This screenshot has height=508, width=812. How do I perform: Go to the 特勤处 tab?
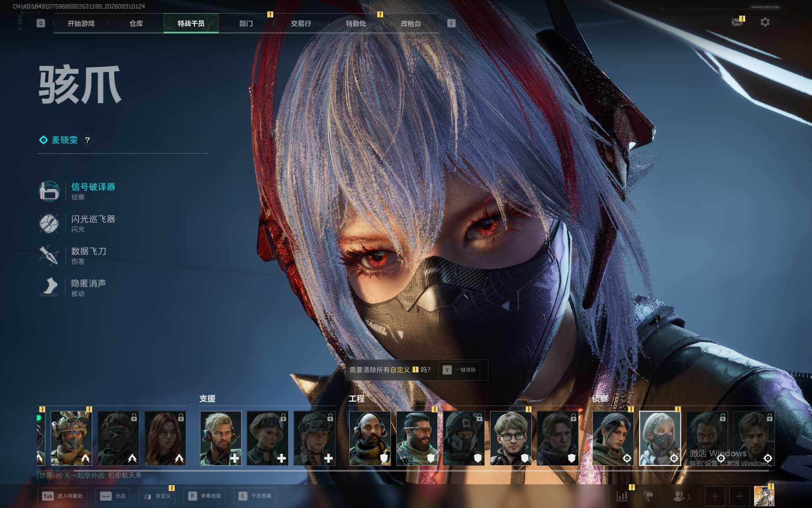tap(356, 23)
